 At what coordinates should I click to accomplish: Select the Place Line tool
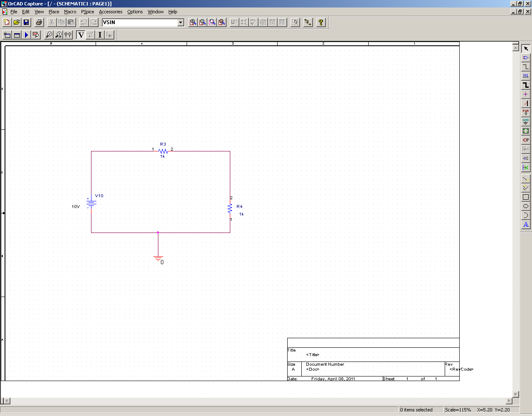click(526, 179)
